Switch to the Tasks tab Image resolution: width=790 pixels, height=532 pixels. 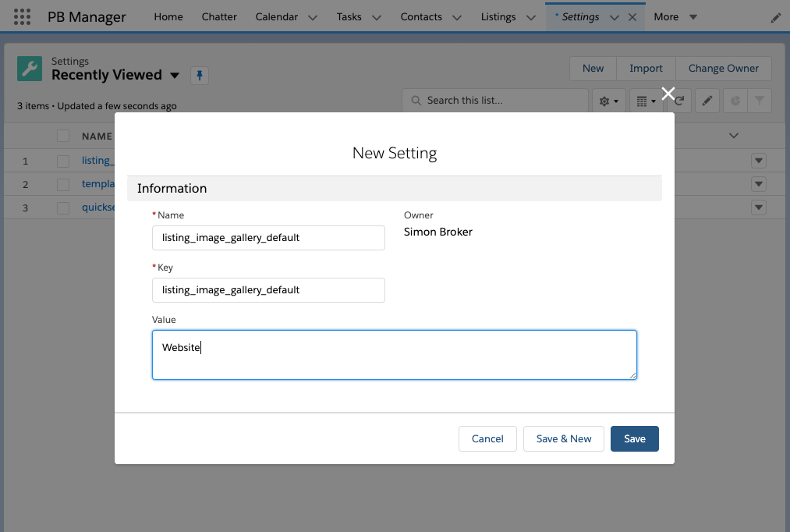349,17
